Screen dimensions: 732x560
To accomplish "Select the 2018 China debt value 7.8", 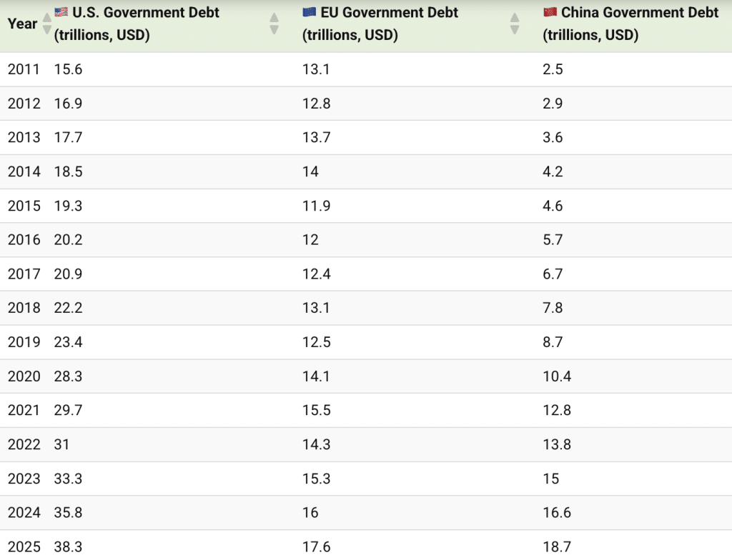I will coord(553,308).
